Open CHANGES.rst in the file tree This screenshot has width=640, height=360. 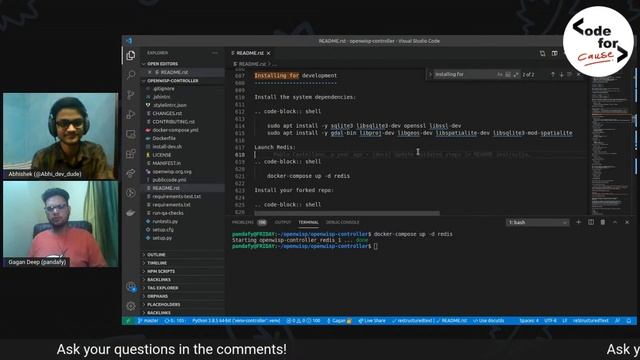coord(167,113)
